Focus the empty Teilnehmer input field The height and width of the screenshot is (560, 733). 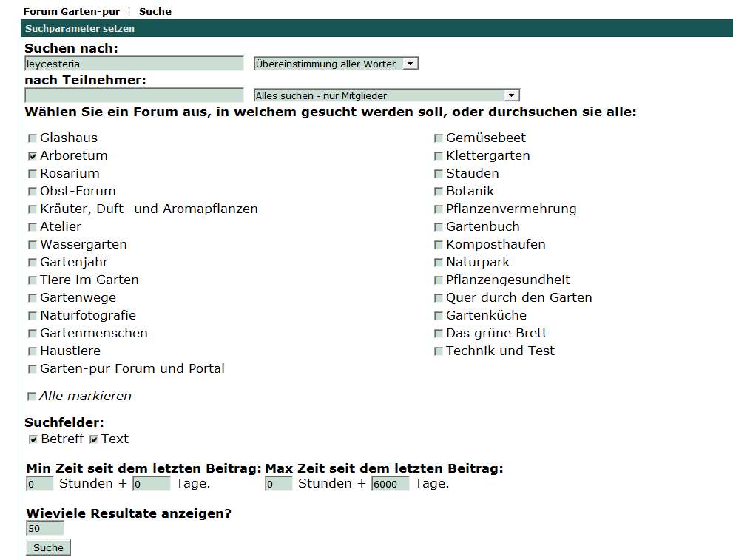(133, 95)
